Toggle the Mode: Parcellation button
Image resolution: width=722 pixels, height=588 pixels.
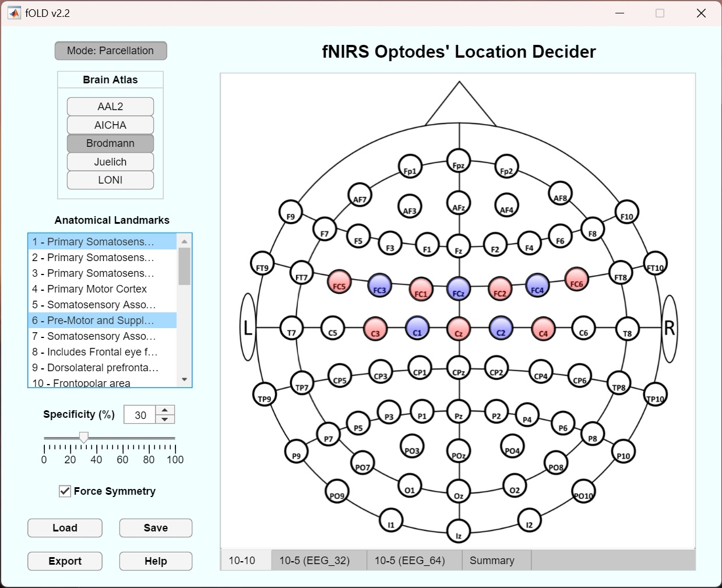pos(111,51)
